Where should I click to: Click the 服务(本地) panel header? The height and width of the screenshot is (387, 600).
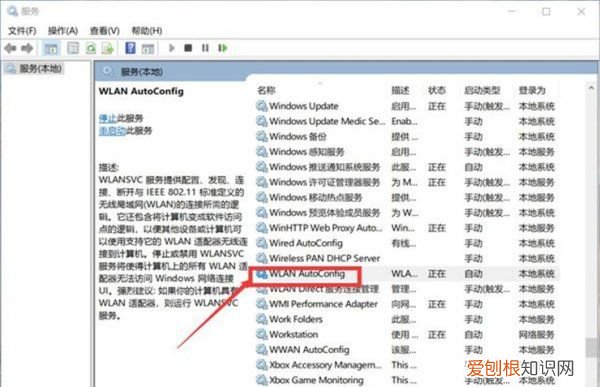[x=142, y=72]
